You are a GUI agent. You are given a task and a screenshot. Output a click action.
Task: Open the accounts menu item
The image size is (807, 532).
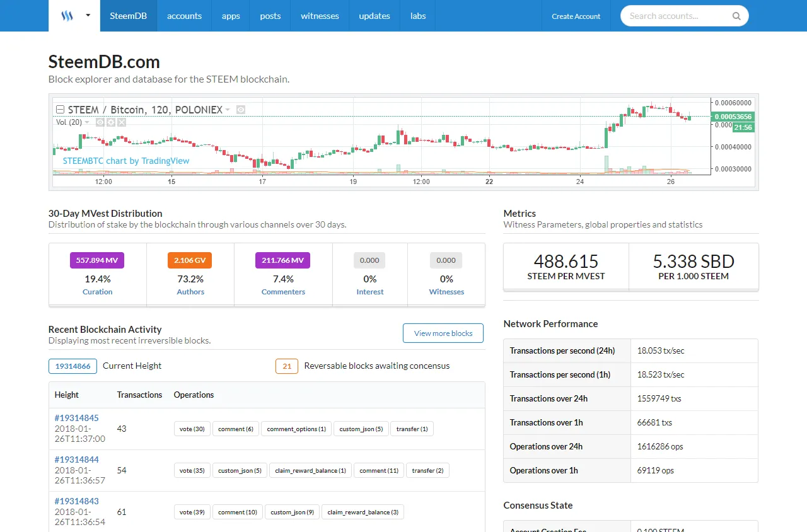pos(184,16)
